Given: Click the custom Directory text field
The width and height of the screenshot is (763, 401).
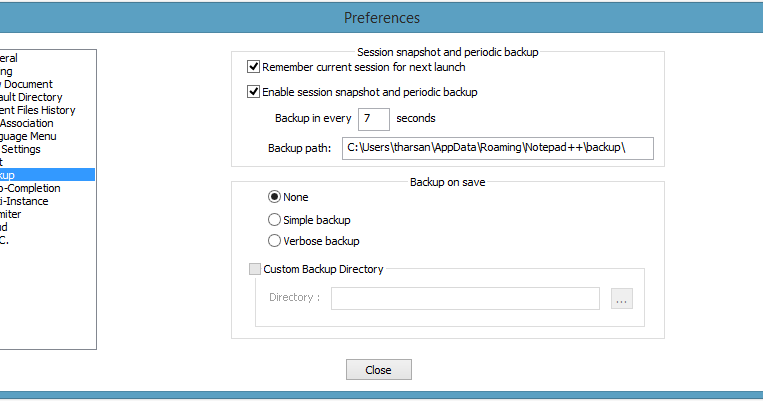Looking at the screenshot, I should click(x=465, y=298).
